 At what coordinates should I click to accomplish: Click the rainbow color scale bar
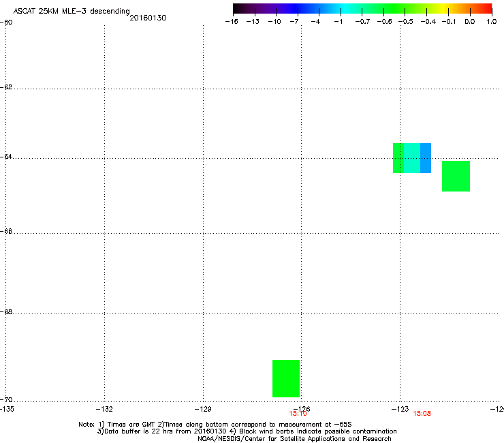[362, 9]
